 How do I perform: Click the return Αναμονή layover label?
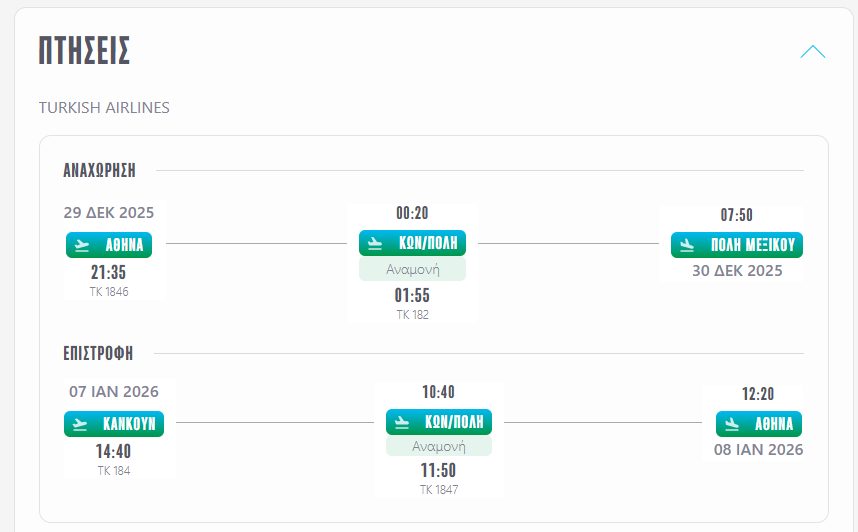tap(439, 446)
